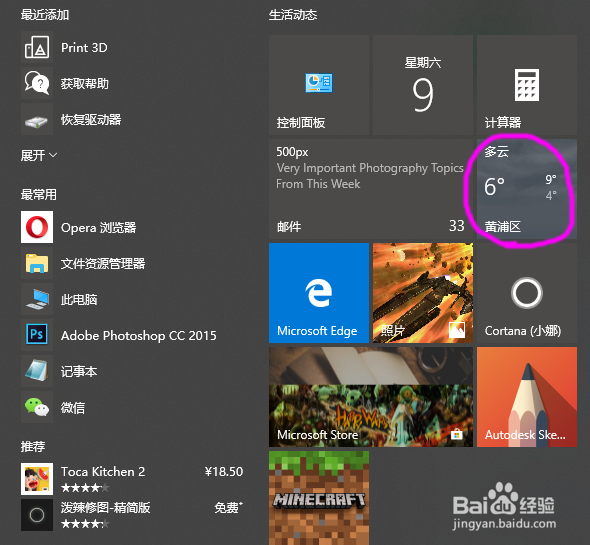Click the Toca Kitchen 2 app thumbnail
Image resolution: width=590 pixels, height=545 pixels.
(37, 479)
